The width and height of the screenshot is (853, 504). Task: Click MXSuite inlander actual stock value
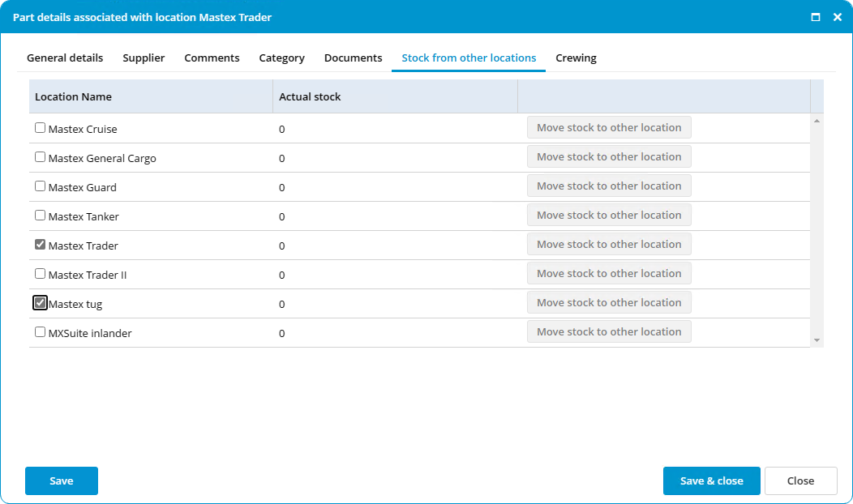282,333
